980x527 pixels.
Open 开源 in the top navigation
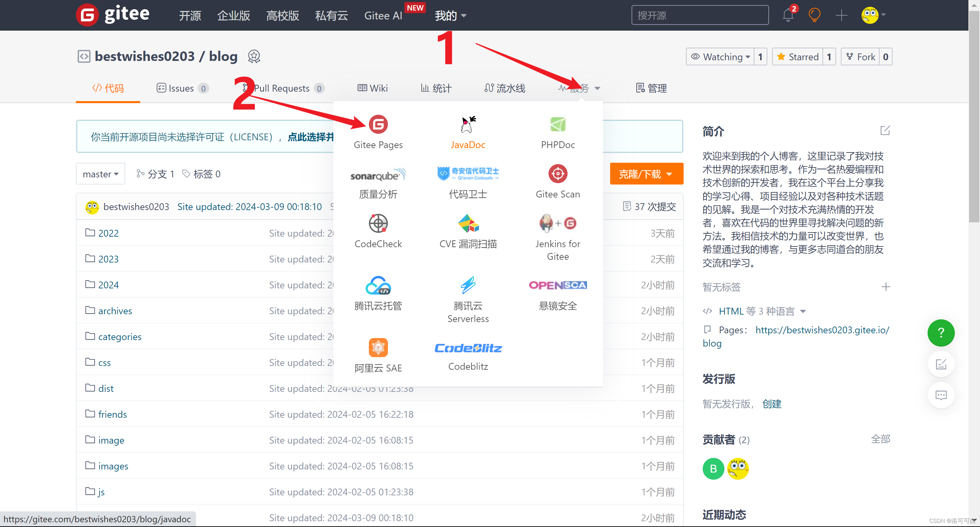(190, 15)
